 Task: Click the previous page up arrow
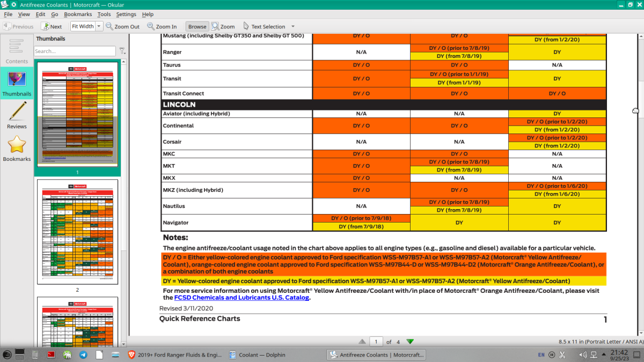click(362, 342)
